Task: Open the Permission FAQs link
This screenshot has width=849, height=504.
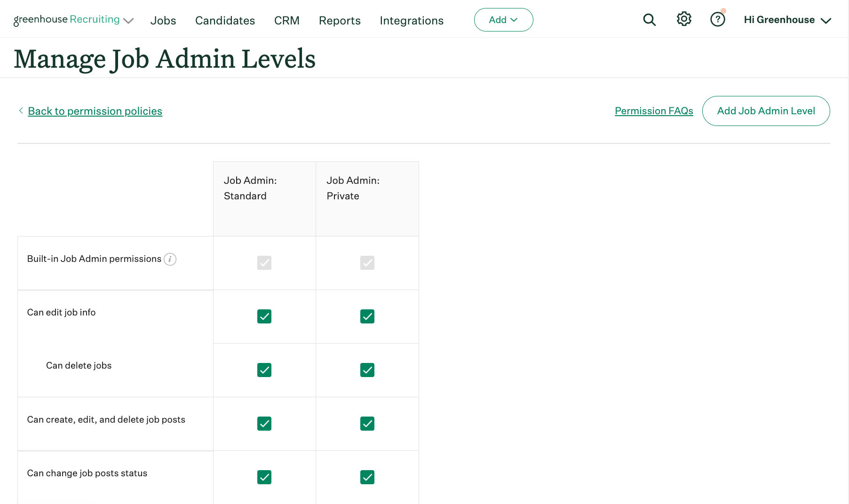Action: tap(654, 111)
